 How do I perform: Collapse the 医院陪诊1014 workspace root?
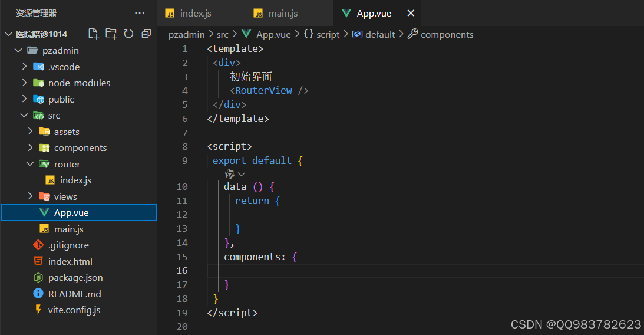pos(8,34)
